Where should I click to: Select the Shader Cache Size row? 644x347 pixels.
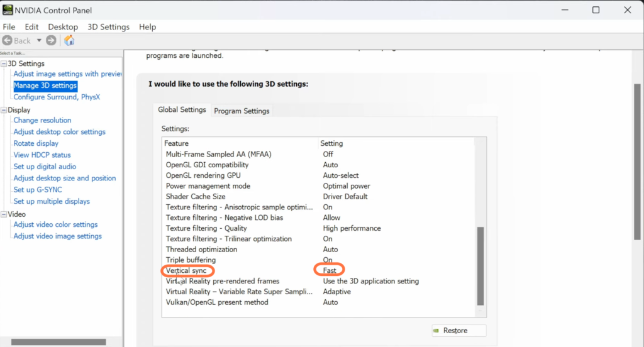click(x=318, y=197)
